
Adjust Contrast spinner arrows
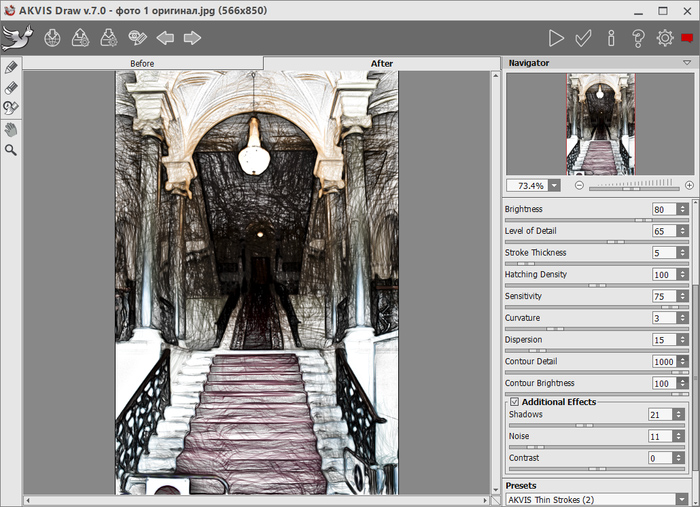(x=678, y=458)
